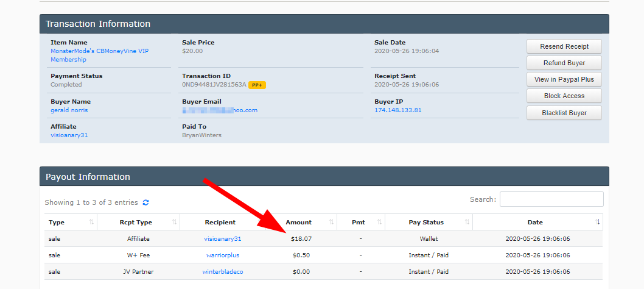This screenshot has width=644, height=289.
Task: Click the W+ Fee receipt type cell
Action: tap(138, 255)
